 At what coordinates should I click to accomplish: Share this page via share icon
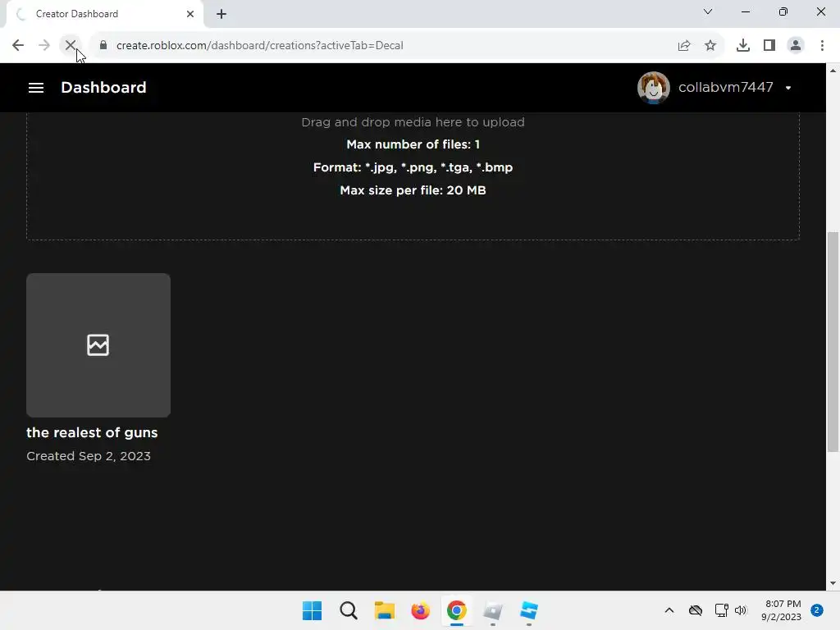(x=684, y=46)
